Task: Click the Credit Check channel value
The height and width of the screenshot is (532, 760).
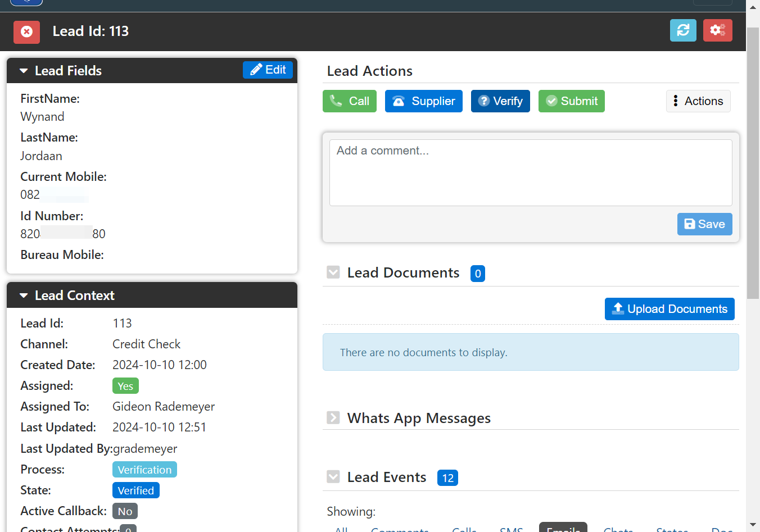Action: coord(146,344)
